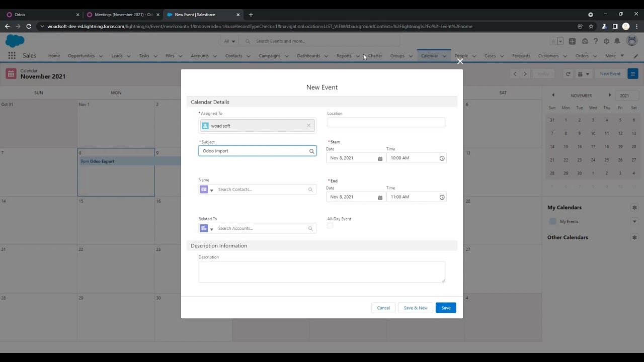This screenshot has width=644, height=362.
Task: Click the Search Contacts magnifier icon
Action: click(x=310, y=190)
